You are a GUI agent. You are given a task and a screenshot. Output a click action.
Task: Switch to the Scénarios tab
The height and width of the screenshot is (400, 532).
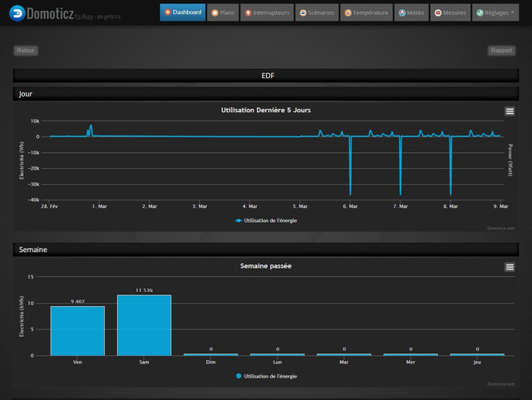(317, 12)
